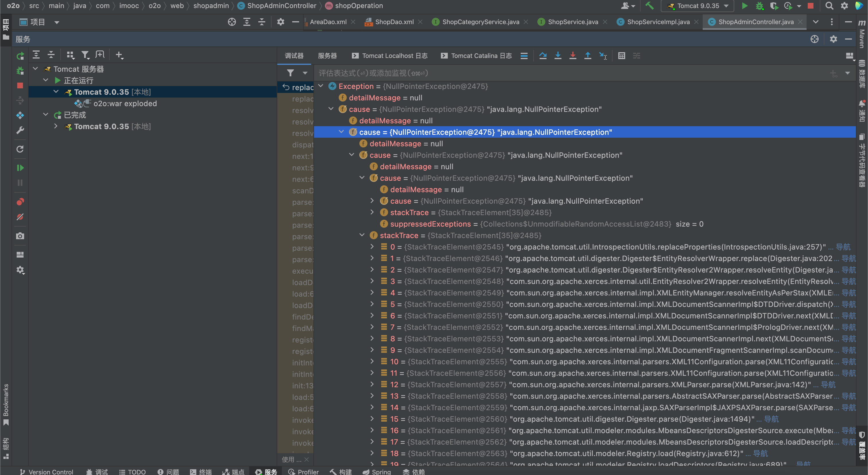This screenshot has width=868, height=475.
Task: Click the Step Into debugger icon
Action: tap(558, 56)
